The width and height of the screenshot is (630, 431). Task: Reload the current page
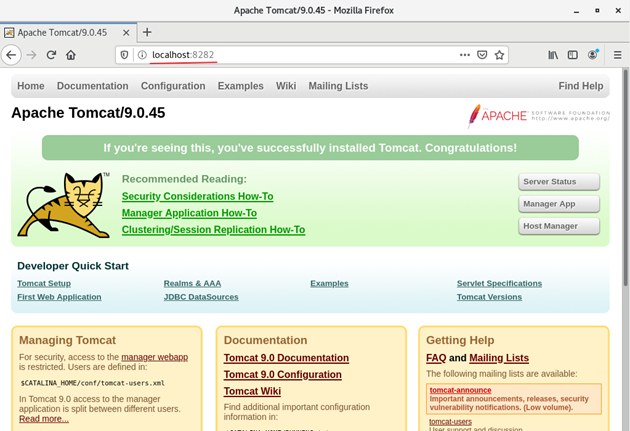pos(51,55)
